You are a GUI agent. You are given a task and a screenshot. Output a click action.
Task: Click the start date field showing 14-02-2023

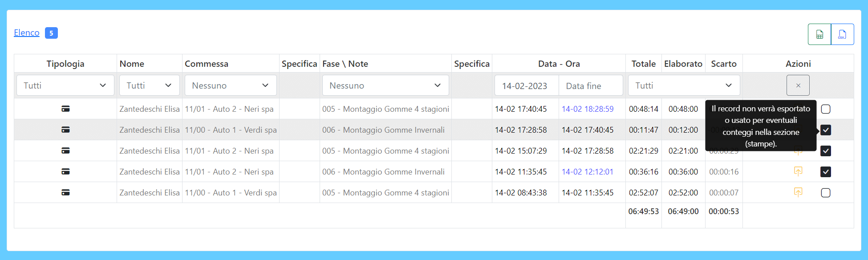click(526, 85)
